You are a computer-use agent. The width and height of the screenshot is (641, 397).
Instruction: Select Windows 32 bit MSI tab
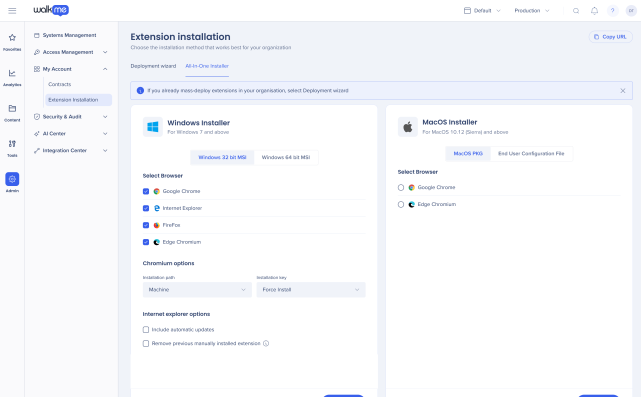[x=222, y=157]
